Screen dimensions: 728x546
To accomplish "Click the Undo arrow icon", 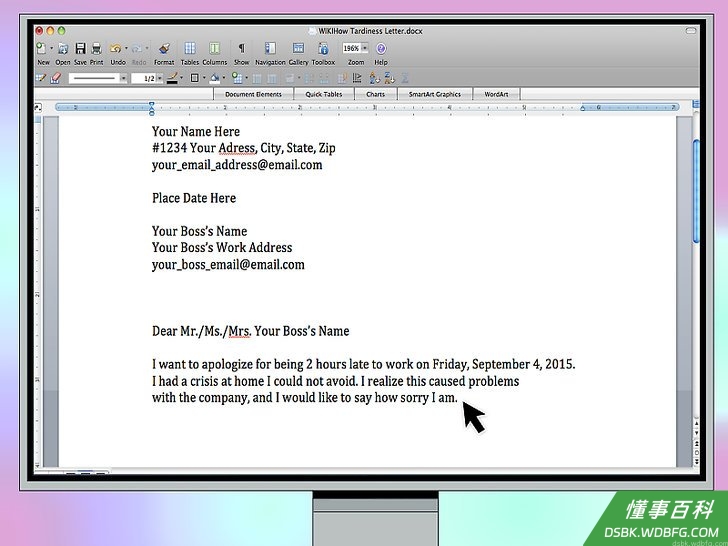I will (115, 48).
